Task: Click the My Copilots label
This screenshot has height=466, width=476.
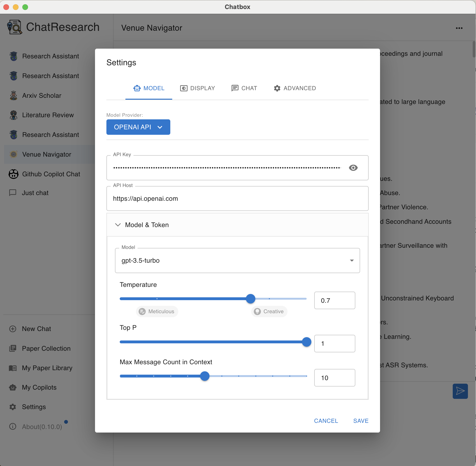Action: click(x=39, y=387)
